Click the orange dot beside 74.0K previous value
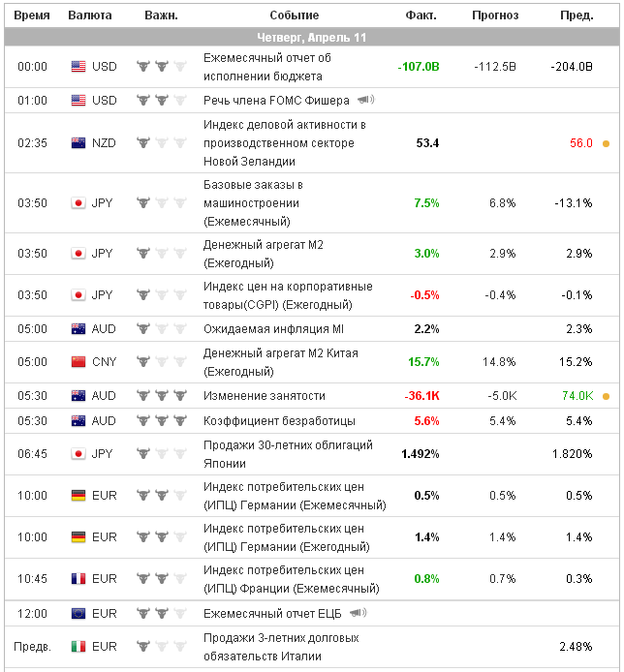624x672 pixels. (x=606, y=396)
